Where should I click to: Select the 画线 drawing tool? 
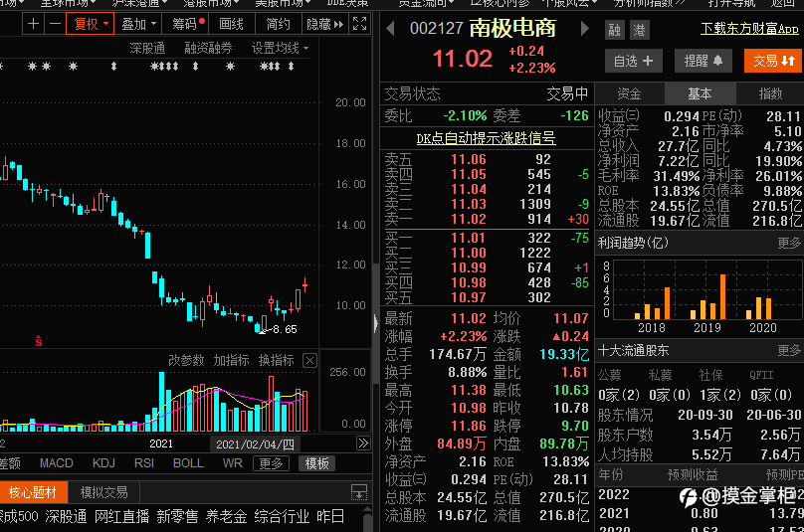231,24
